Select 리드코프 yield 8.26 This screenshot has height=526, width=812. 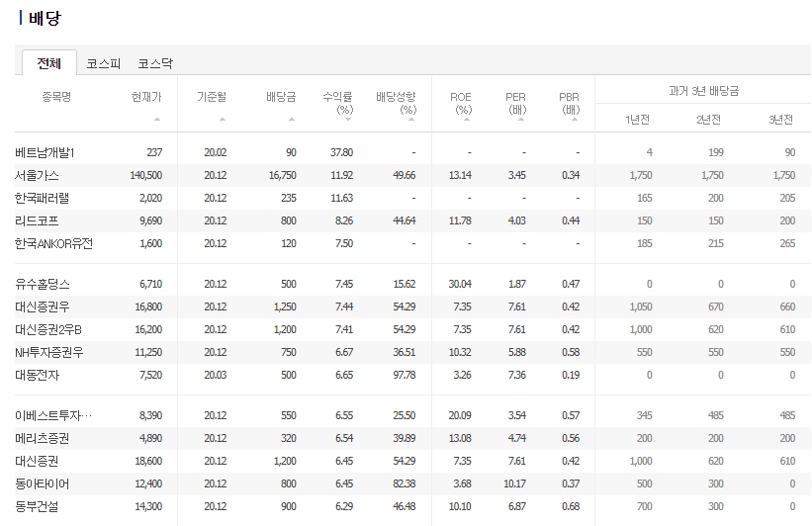tap(344, 221)
